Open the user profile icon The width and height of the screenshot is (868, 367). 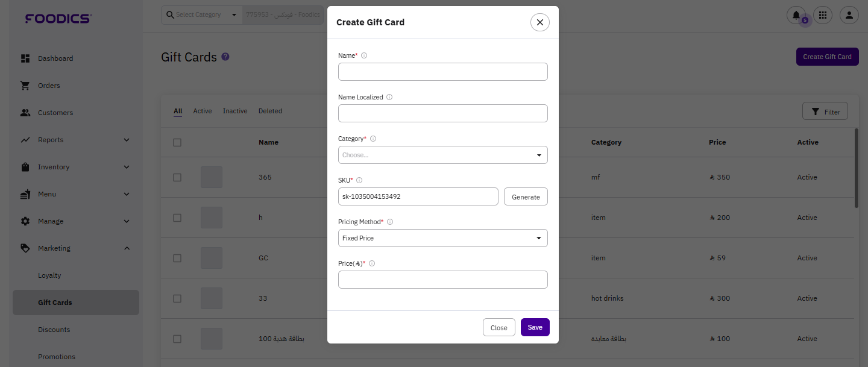[x=849, y=15]
